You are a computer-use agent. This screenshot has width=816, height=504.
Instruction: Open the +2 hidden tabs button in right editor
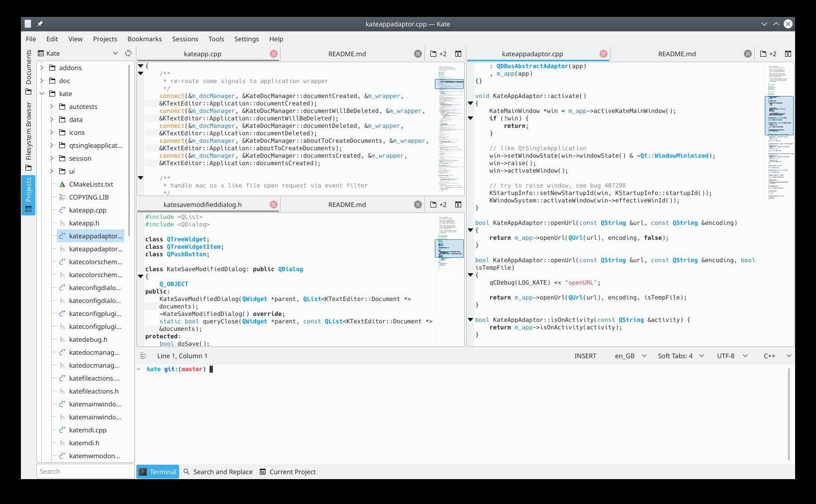768,54
